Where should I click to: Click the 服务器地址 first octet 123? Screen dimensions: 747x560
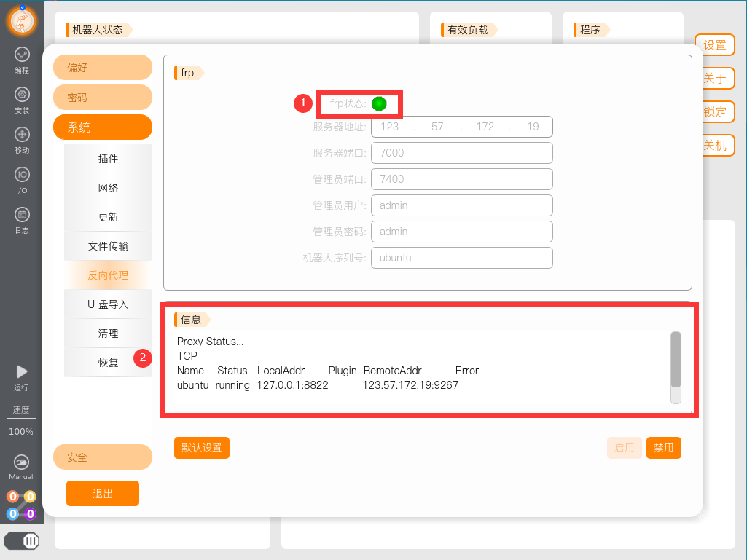pos(390,127)
